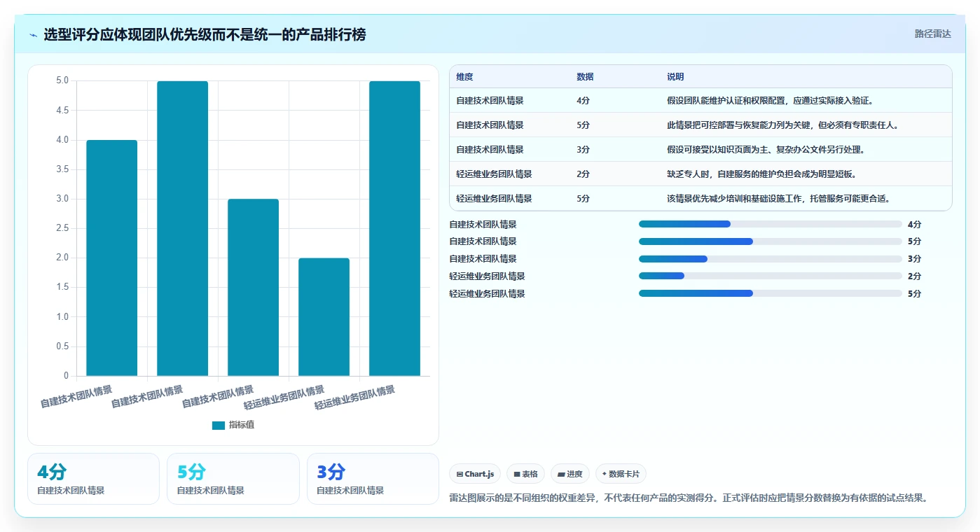Viewport: 980px width, 532px height.
Task: Click the 0 label on the y-axis
Action: 67,376
